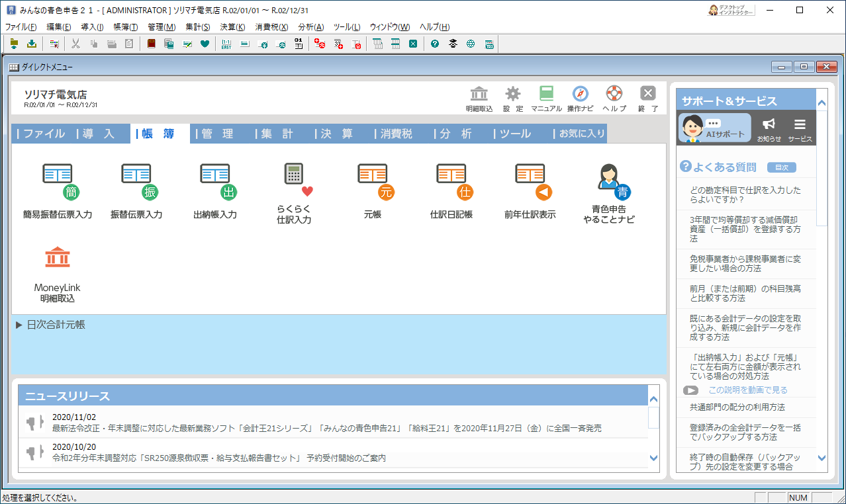Open 消費税(X) menu in menu bar

click(271, 27)
